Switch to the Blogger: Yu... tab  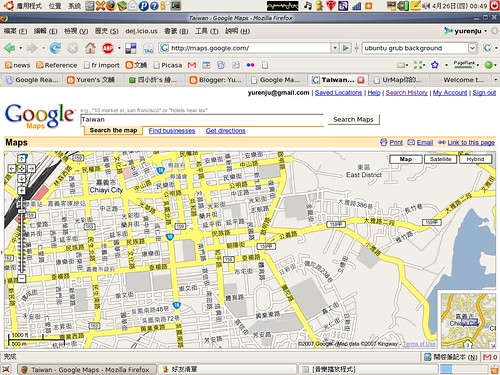pos(215,80)
